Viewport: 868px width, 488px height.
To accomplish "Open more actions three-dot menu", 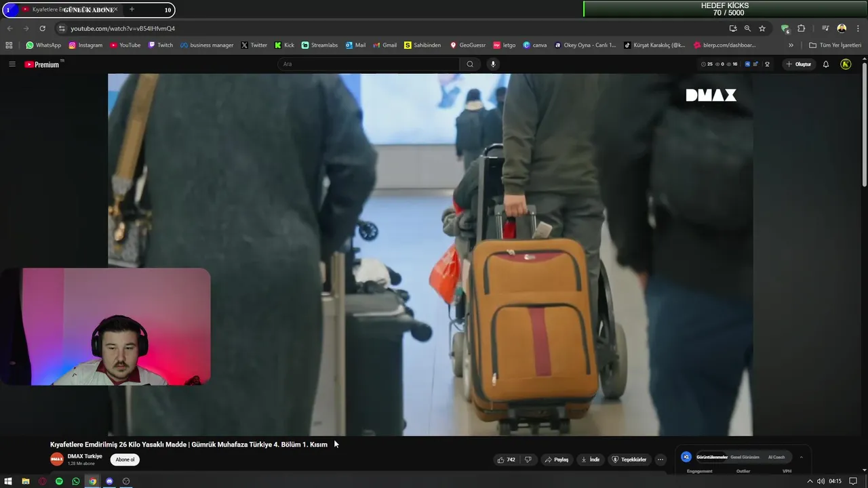I will tap(660, 460).
